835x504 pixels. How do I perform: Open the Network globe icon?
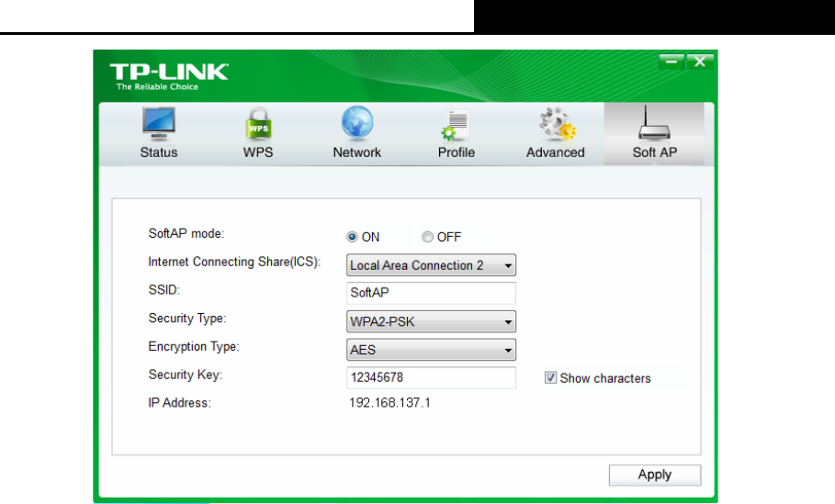pyautogui.click(x=357, y=123)
